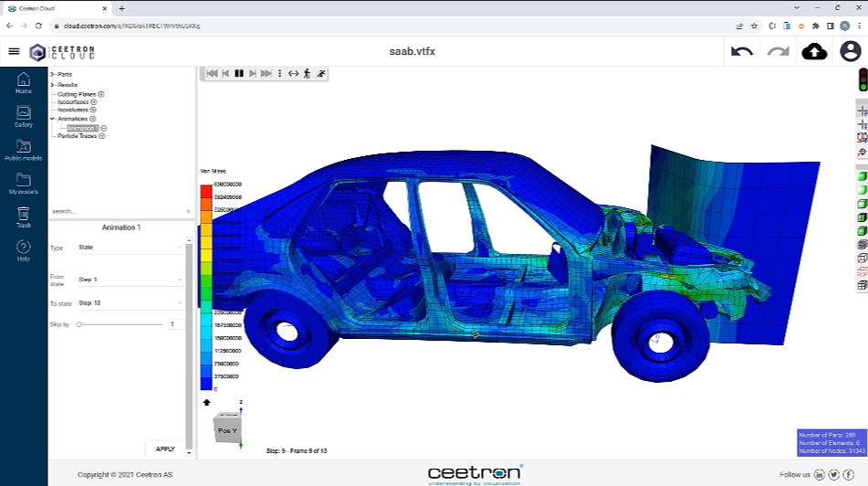The width and height of the screenshot is (868, 486).
Task: Click the Skip by slider handle
Action: (79, 324)
